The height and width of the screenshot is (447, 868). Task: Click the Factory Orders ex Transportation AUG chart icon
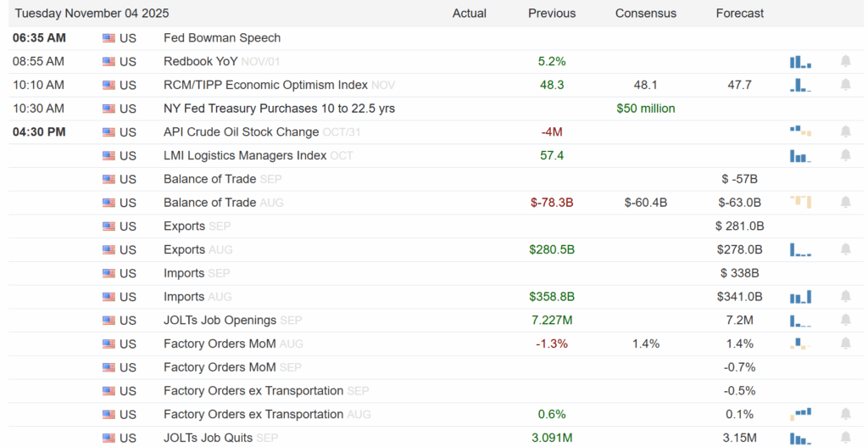800,414
